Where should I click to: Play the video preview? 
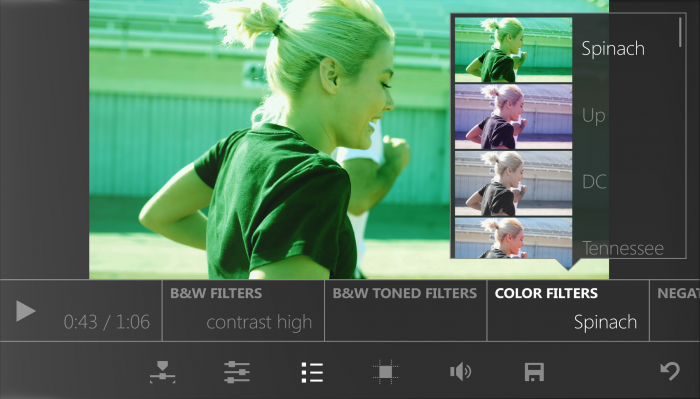coord(25,311)
